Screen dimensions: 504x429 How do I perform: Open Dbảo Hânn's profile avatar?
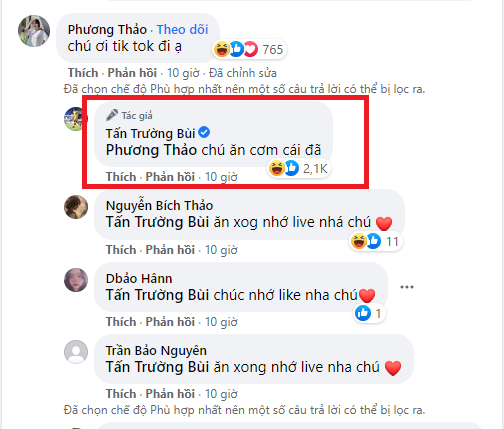76,280
